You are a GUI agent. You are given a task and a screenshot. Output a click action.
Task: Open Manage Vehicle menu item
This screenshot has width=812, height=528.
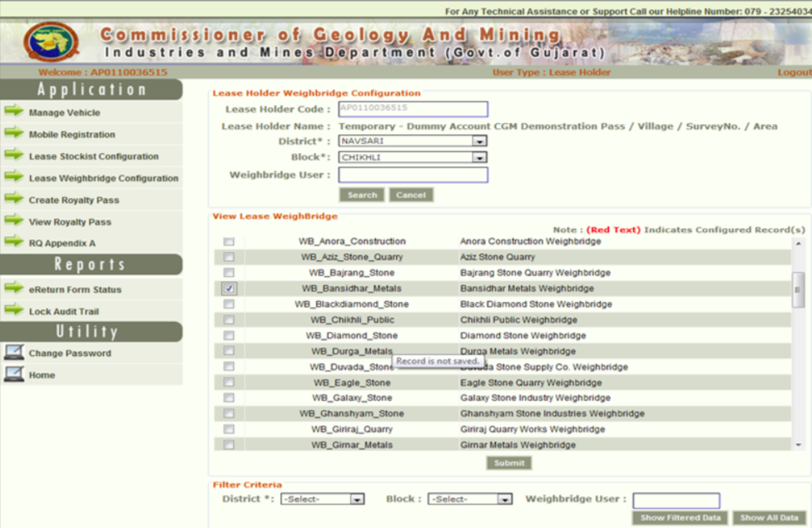coord(64,112)
